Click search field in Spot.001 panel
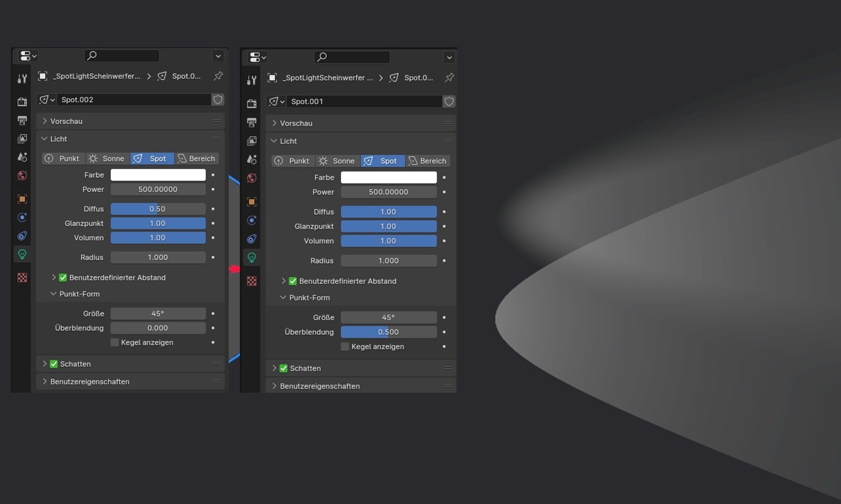The width and height of the screenshot is (841, 504). [352, 57]
